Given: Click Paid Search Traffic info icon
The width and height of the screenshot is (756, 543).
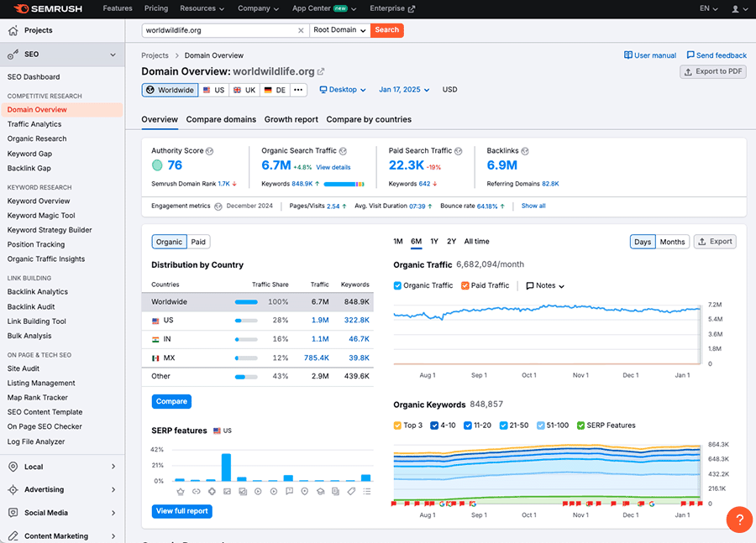Looking at the screenshot, I should click(x=458, y=151).
